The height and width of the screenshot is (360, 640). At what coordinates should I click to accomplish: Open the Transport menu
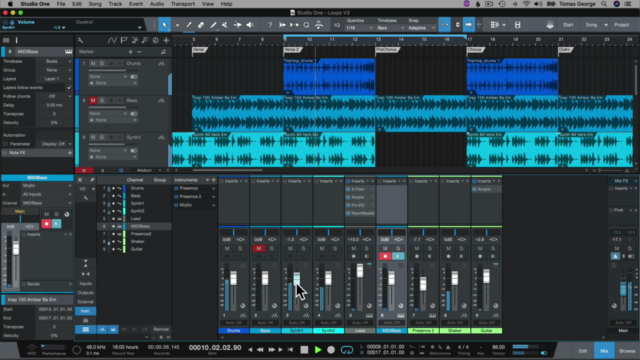tap(182, 4)
